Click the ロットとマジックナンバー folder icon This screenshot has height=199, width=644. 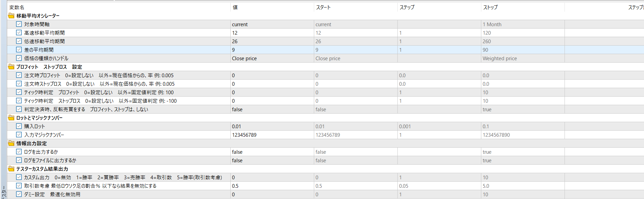(x=11, y=118)
